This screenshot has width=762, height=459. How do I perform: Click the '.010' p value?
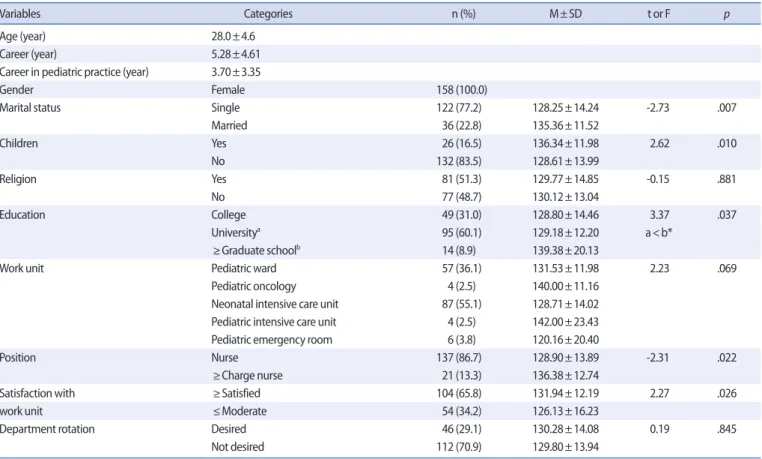[727, 143]
